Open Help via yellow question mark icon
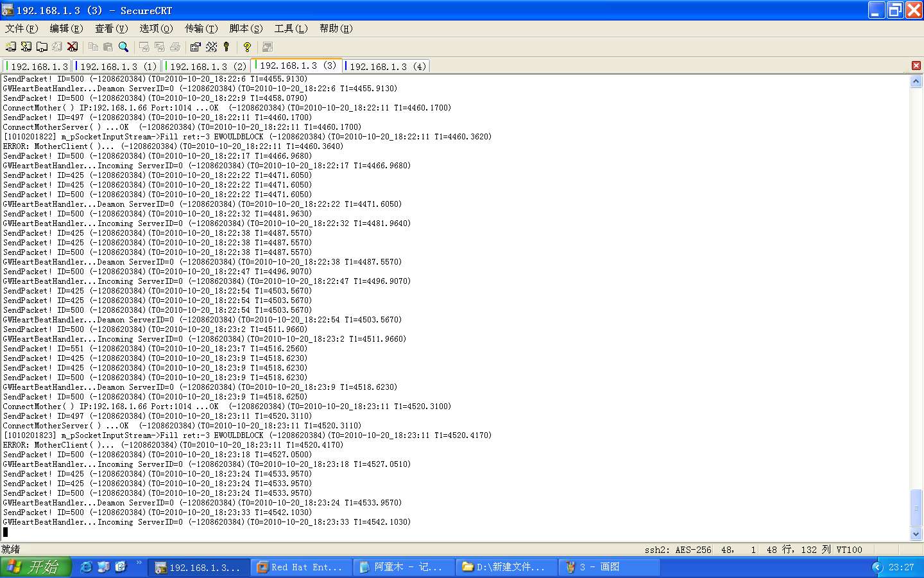924x578 pixels. [247, 47]
